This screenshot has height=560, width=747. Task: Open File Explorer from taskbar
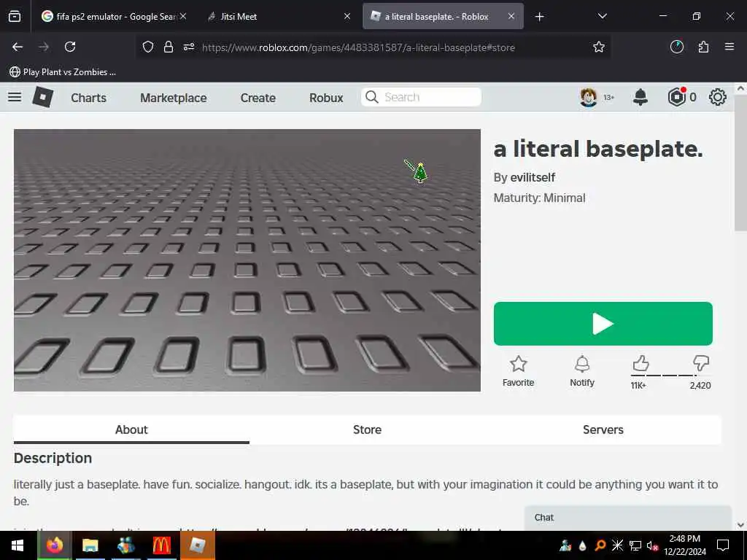(x=90, y=545)
